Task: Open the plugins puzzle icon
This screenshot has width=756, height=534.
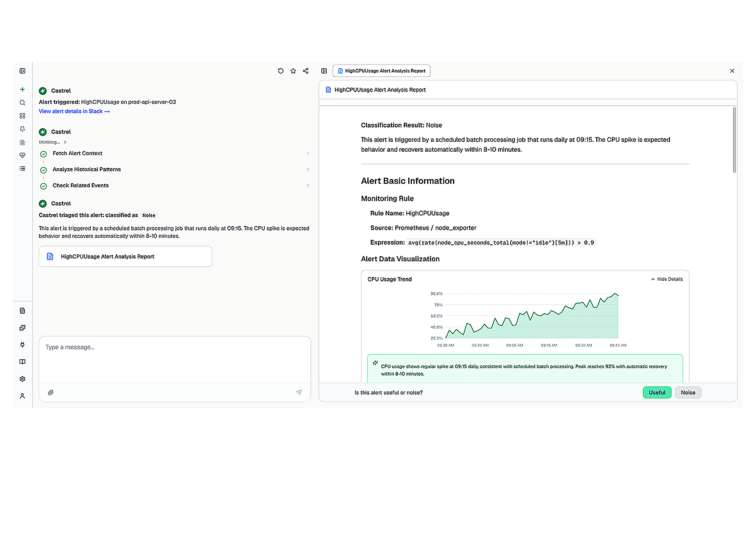Action: click(22, 328)
